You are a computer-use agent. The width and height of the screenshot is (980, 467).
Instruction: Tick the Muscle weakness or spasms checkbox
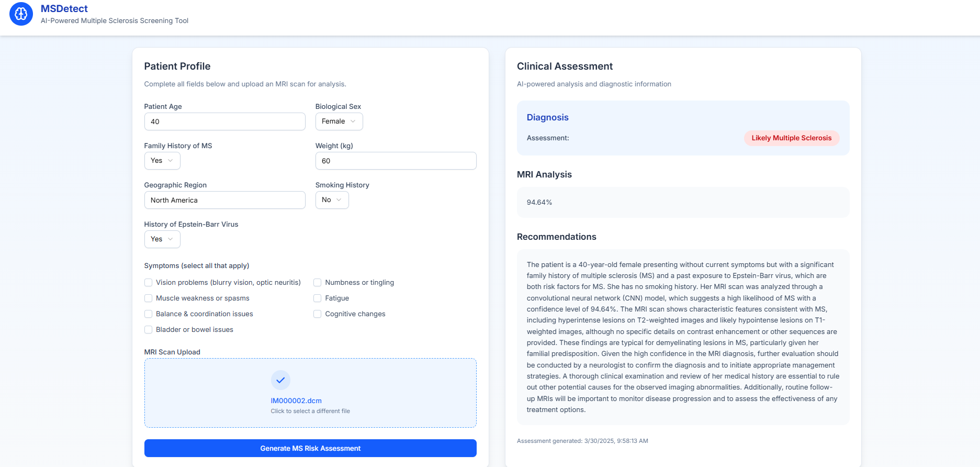tap(149, 298)
